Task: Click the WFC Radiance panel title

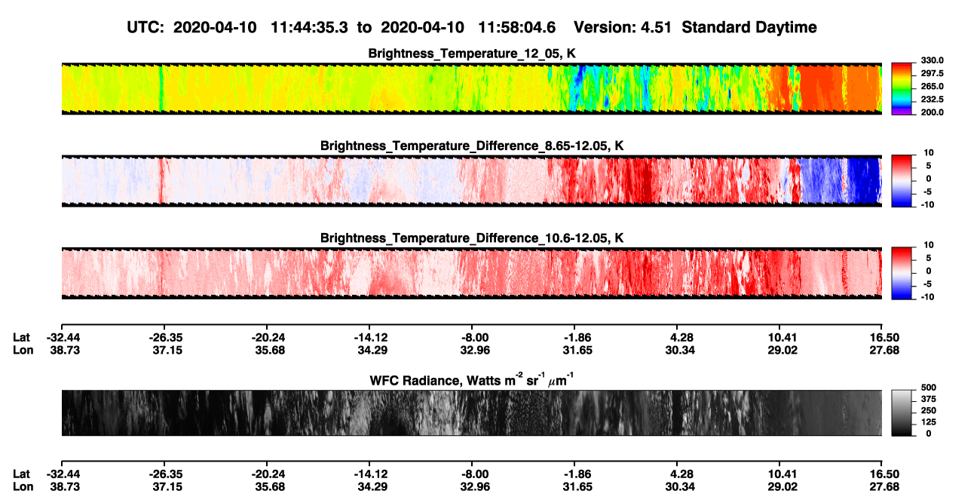Action: click(471, 380)
